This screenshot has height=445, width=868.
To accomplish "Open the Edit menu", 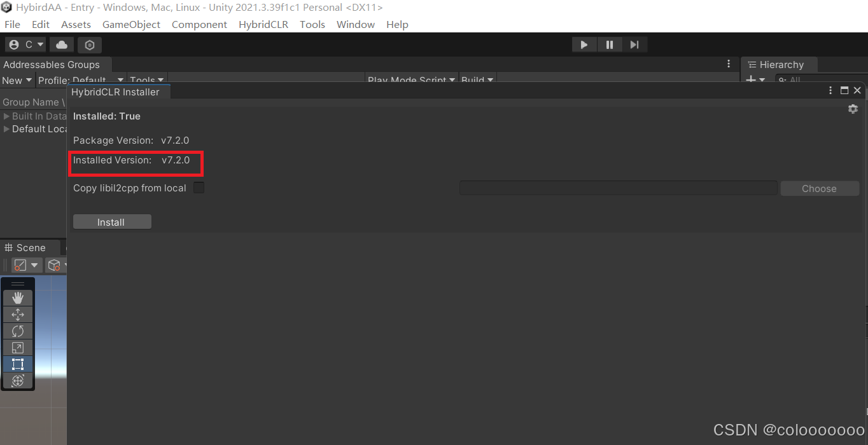I will (41, 24).
